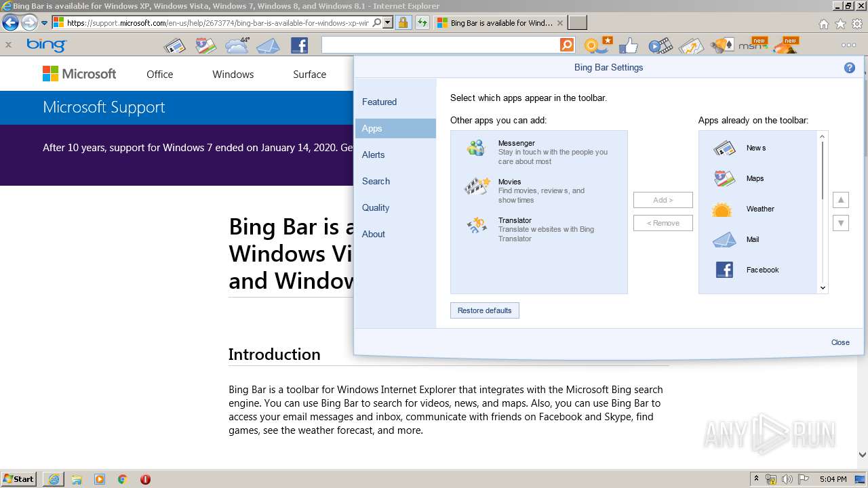This screenshot has width=868, height=488.
Task: Click the Microsoft logo link
Action: click(79, 74)
